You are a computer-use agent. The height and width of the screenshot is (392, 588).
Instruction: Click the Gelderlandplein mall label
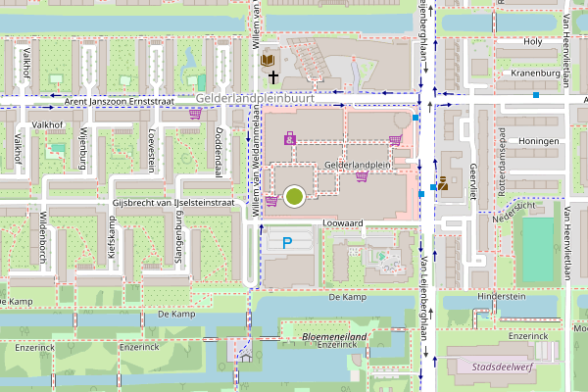coord(358,165)
